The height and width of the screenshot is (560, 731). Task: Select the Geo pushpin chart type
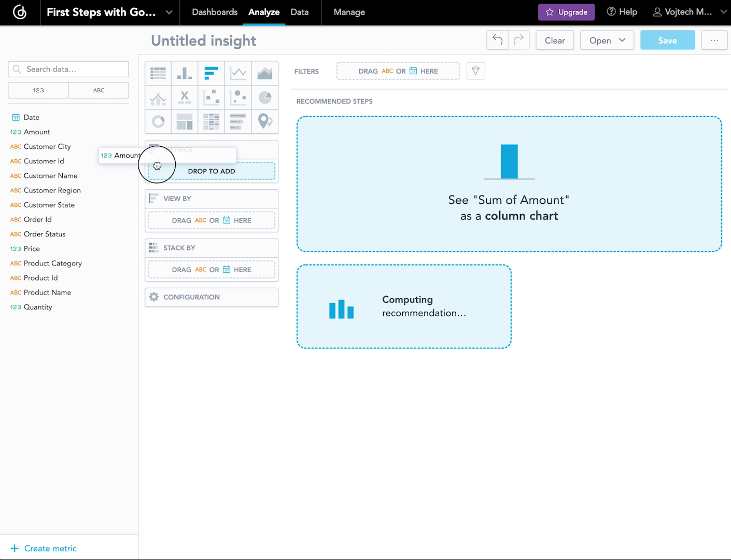coord(265,121)
